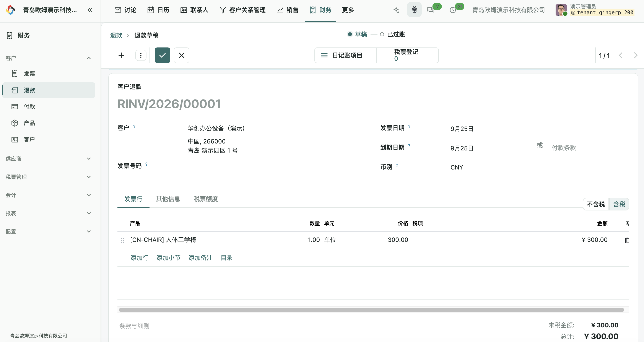The height and width of the screenshot is (342, 644).
Task: Expand the 报表 sidebar section
Action: [49, 213]
